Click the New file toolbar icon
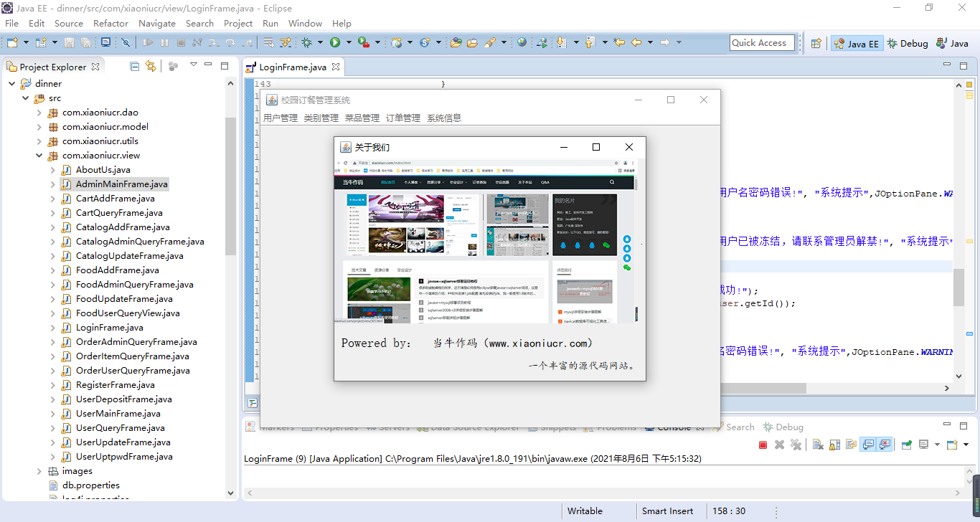The height and width of the screenshot is (522, 980). [x=12, y=43]
